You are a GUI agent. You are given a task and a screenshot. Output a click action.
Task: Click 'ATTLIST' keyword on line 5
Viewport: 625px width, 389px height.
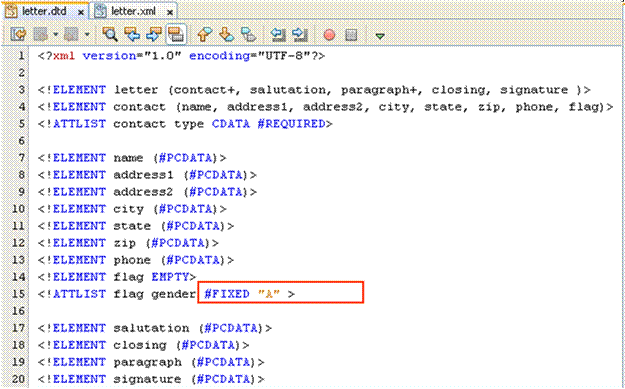79,124
